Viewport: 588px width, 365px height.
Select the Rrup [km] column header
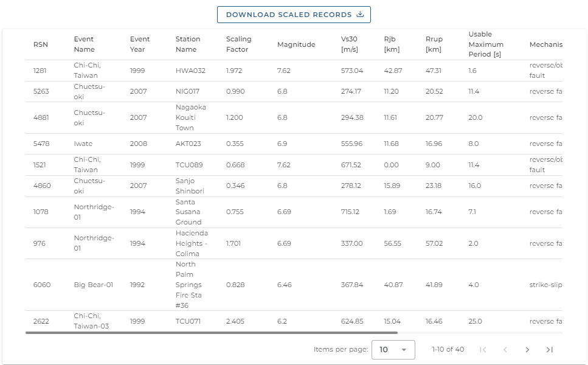pyautogui.click(x=434, y=44)
